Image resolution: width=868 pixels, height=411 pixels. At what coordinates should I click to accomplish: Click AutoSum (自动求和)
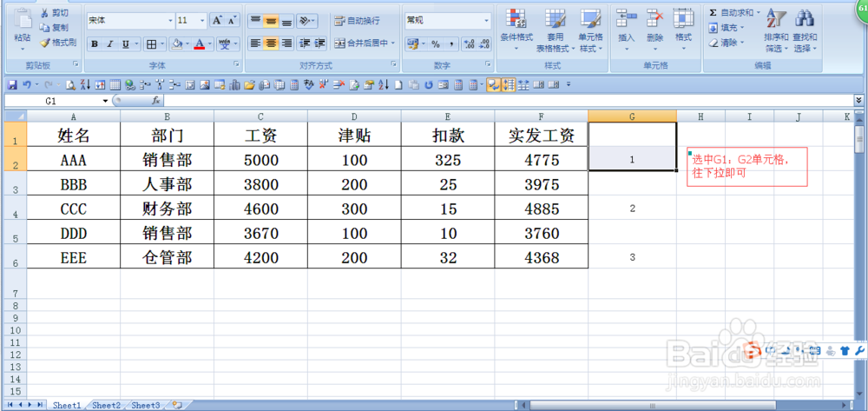click(x=734, y=12)
